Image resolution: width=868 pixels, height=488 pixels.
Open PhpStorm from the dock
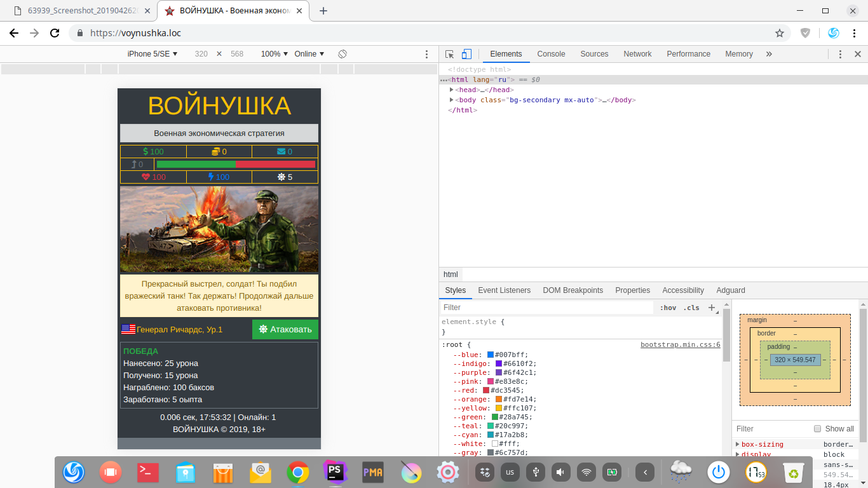coord(335,472)
